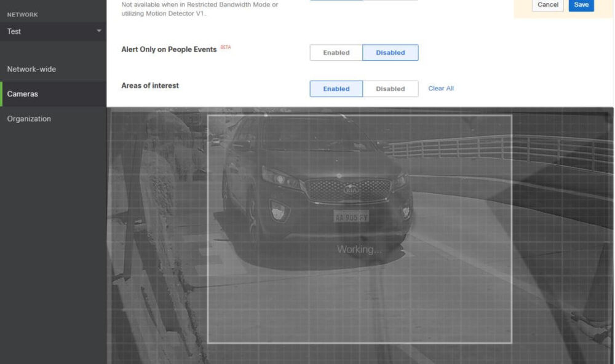The height and width of the screenshot is (364, 615).
Task: Set Areas of interest to Enabled
Action: point(336,89)
